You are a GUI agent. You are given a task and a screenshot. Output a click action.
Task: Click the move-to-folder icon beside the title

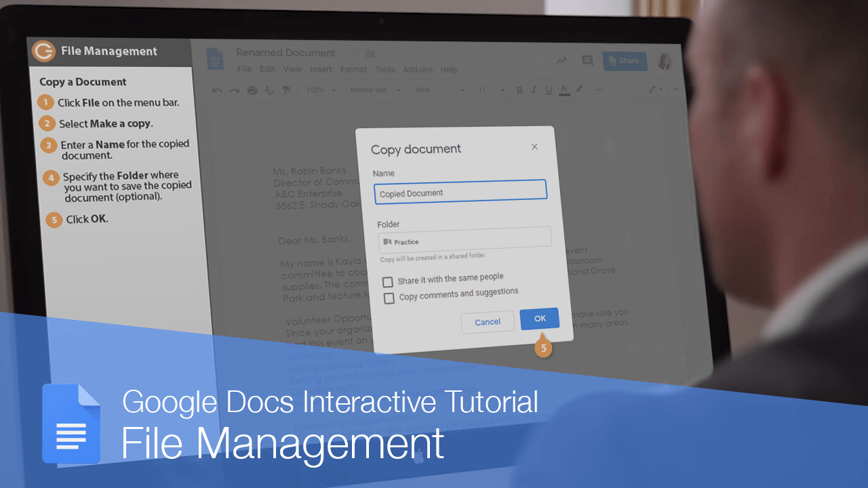pos(370,54)
